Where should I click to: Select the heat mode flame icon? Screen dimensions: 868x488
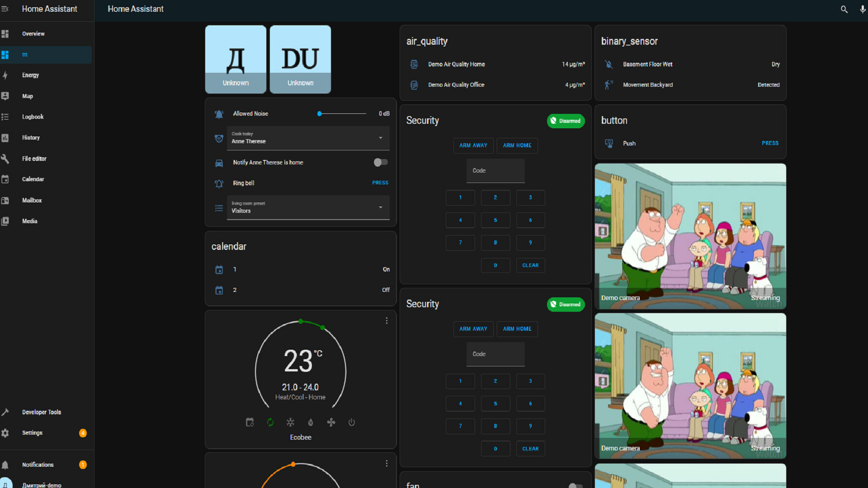point(311,422)
